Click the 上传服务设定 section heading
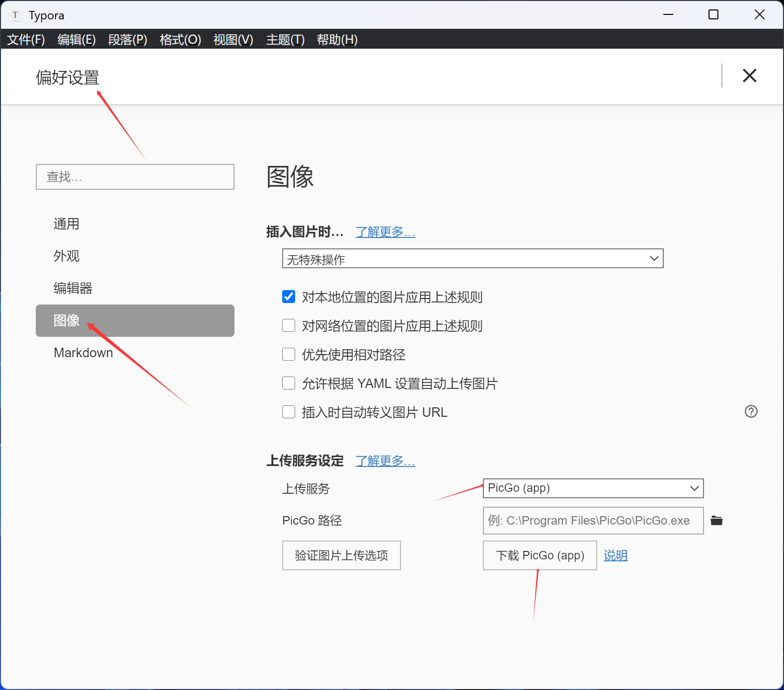The image size is (784, 690). 305,460
